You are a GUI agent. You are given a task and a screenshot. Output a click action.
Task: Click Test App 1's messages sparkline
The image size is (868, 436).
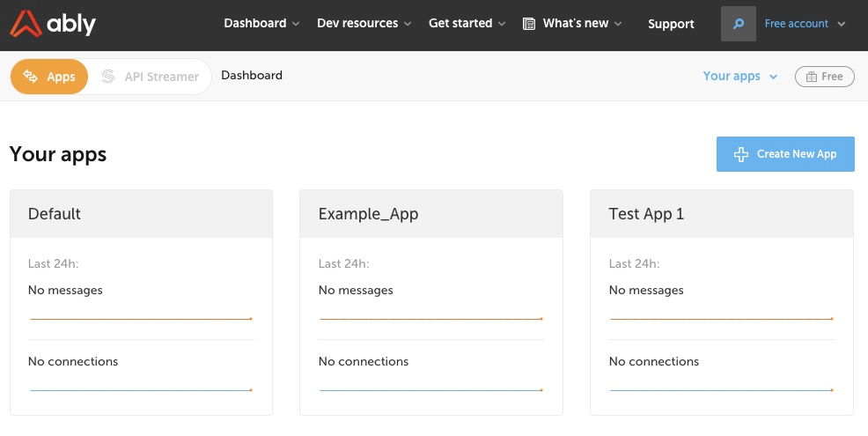tap(722, 319)
